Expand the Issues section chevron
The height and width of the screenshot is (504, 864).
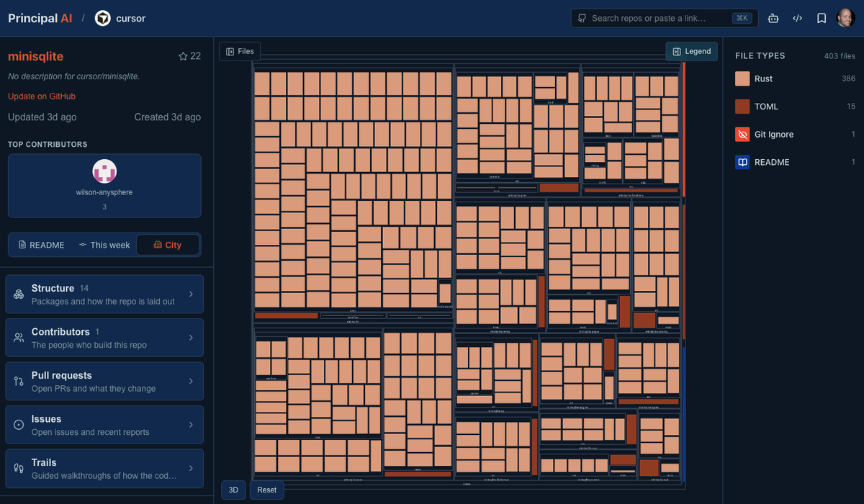pyautogui.click(x=191, y=425)
